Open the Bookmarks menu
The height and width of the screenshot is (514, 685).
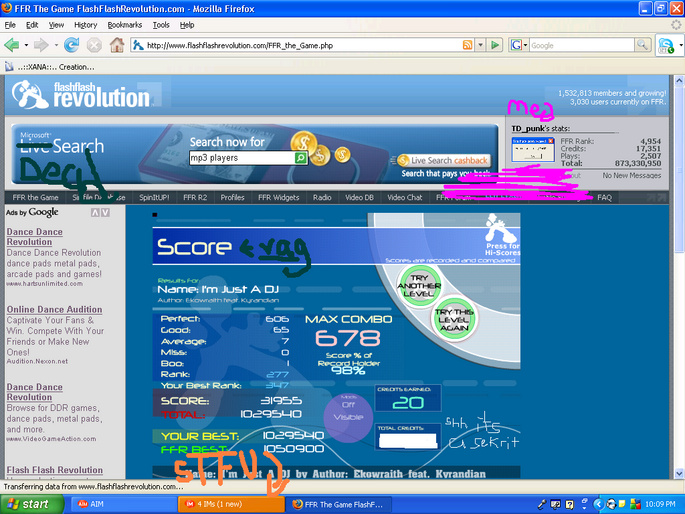coord(125,25)
